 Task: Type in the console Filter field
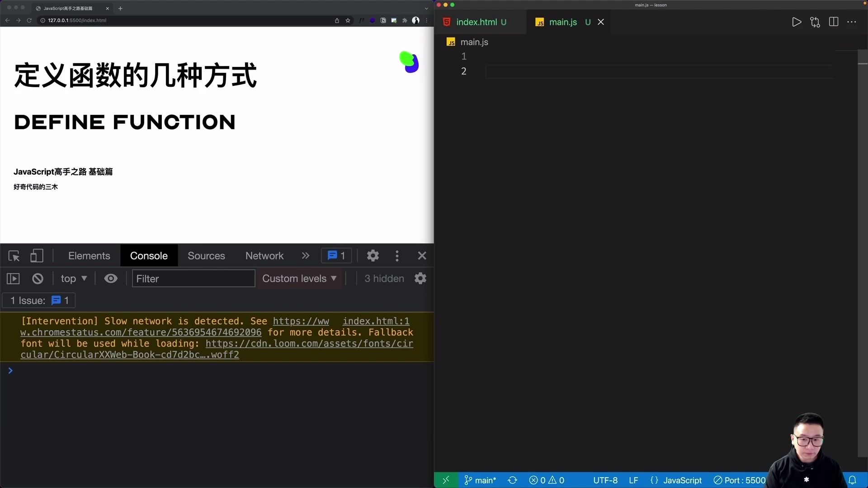click(x=193, y=278)
